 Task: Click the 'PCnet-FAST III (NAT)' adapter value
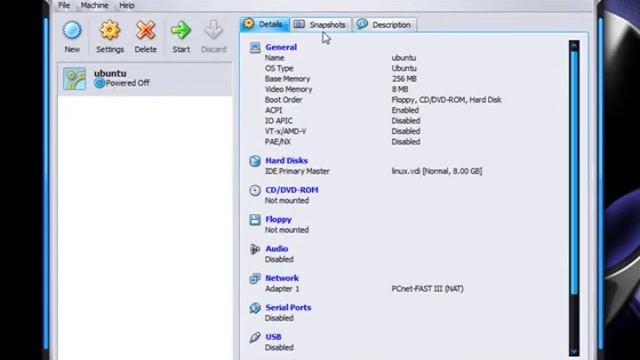(x=427, y=289)
